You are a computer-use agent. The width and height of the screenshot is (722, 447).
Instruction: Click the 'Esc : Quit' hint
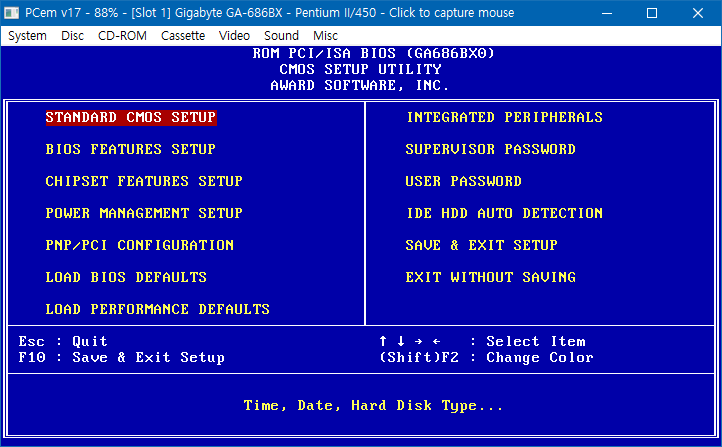63,341
